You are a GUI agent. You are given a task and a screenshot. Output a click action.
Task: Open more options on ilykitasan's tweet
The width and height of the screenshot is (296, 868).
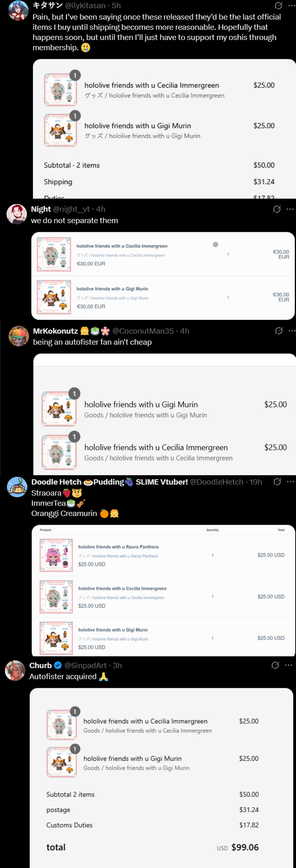point(291,5)
